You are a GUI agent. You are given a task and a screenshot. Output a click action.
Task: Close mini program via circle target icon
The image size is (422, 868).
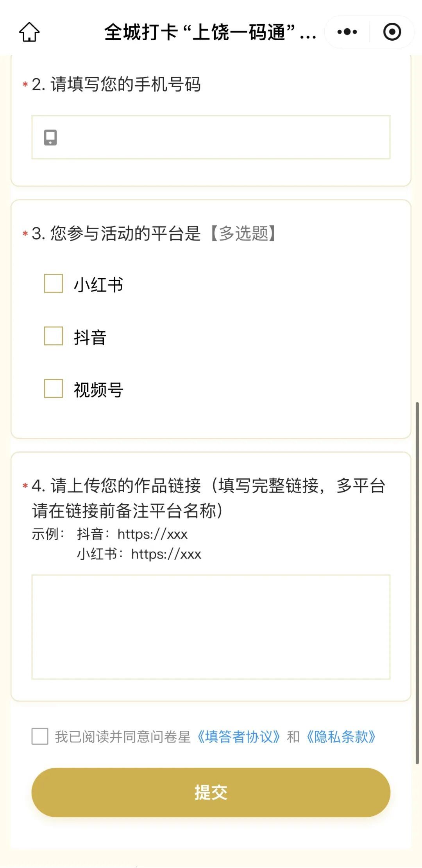coord(392,32)
